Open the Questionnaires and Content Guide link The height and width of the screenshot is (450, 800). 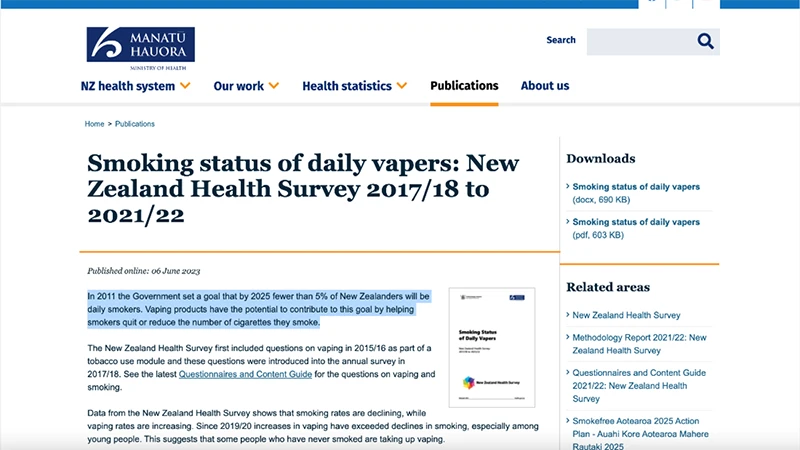coord(245,374)
